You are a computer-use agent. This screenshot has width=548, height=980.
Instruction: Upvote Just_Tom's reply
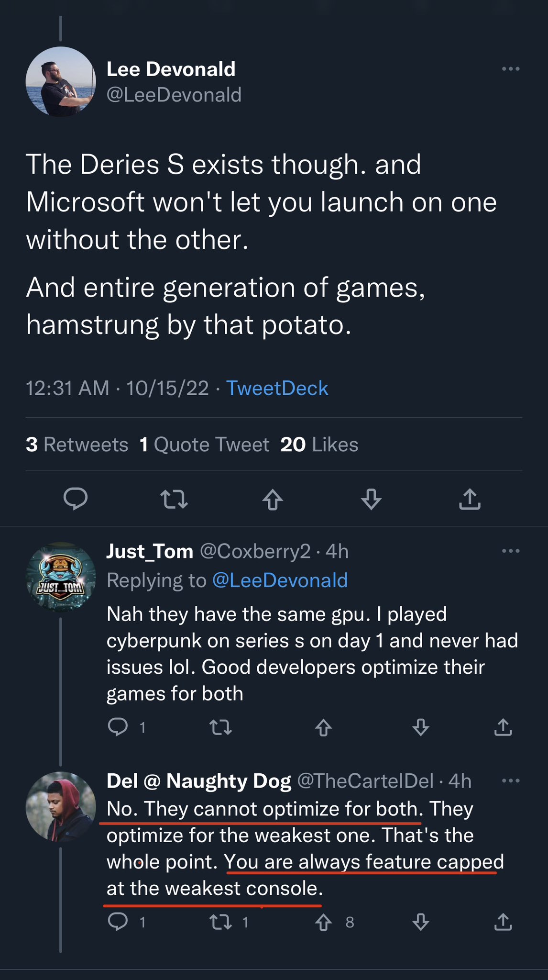click(324, 727)
